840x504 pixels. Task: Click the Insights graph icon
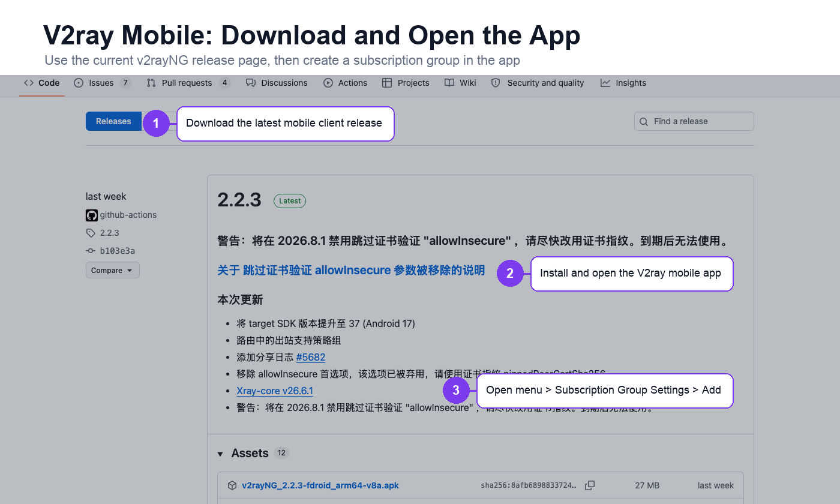click(x=605, y=83)
